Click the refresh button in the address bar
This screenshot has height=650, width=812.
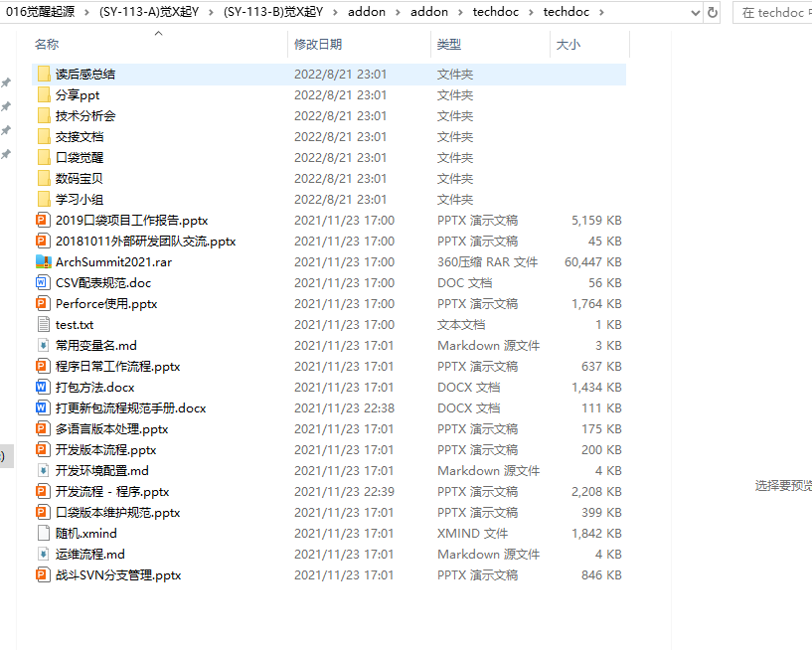pyautogui.click(x=713, y=13)
